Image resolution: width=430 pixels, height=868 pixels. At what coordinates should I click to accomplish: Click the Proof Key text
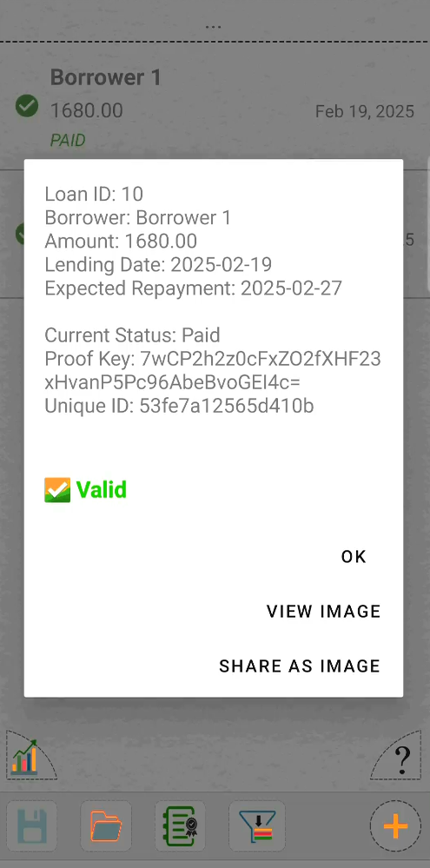click(x=213, y=371)
